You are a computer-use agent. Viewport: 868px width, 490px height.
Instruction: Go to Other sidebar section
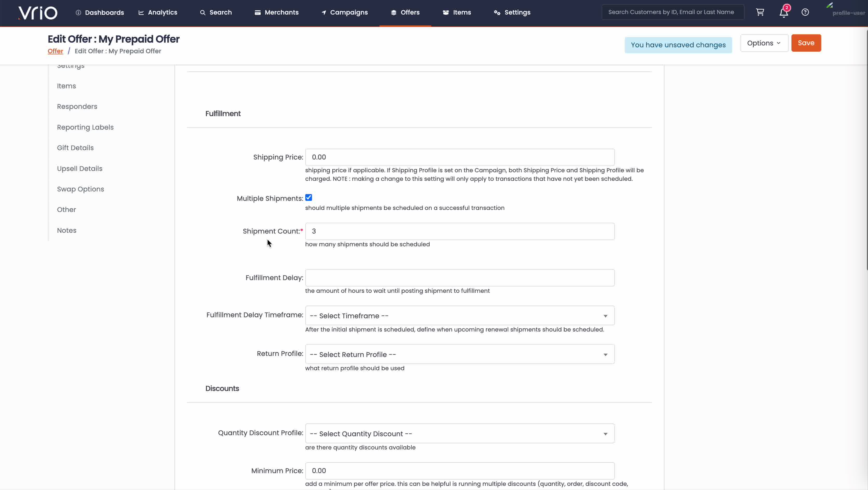coord(66,210)
